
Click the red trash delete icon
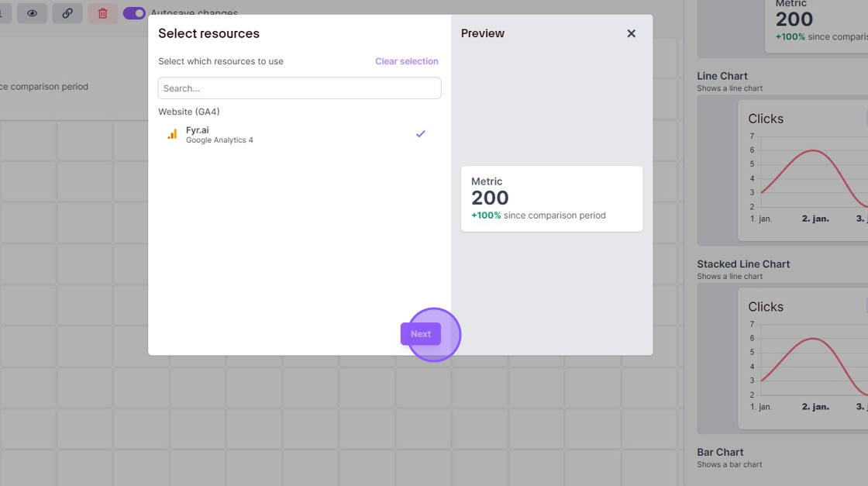coord(102,13)
